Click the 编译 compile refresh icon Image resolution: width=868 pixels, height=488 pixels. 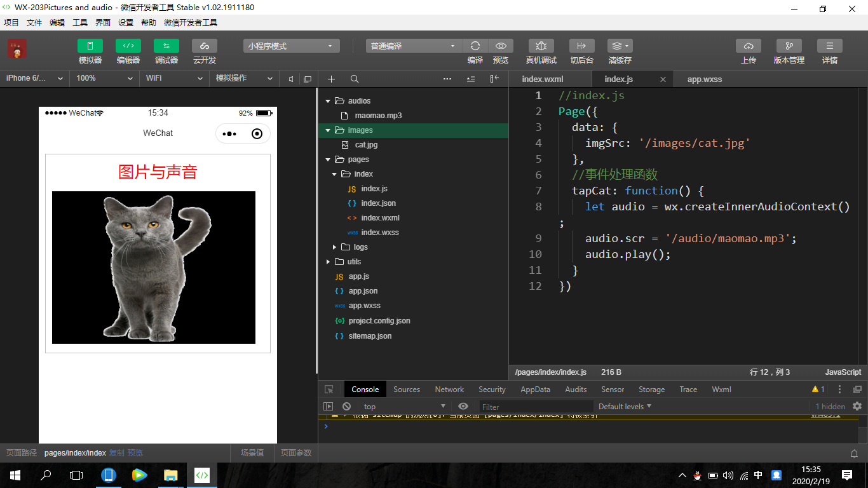(x=475, y=46)
